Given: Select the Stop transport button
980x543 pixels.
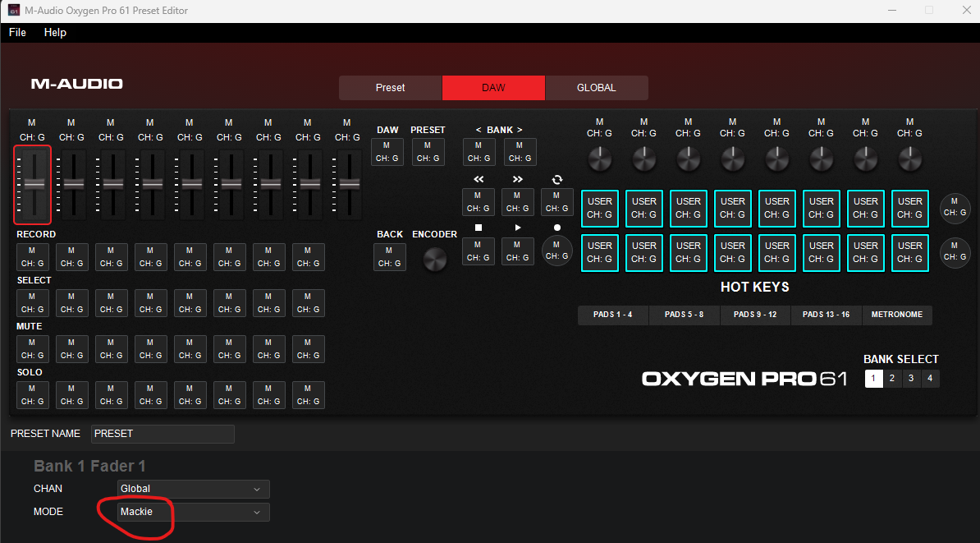Looking at the screenshot, I should tap(479, 251).
